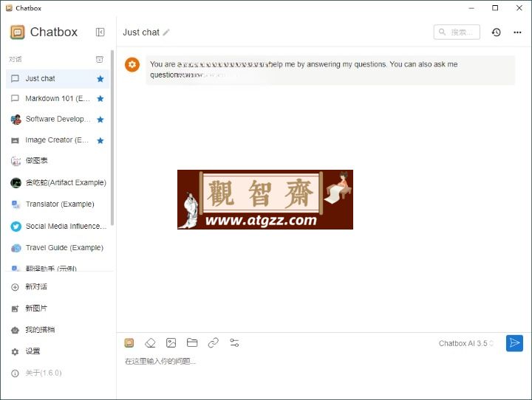
Task: Open conversation settings via the sliders icon
Action: [x=234, y=342]
